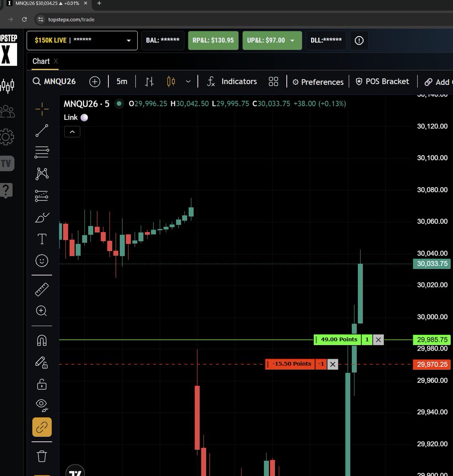The width and height of the screenshot is (453, 476).
Task: Click the RP&L $130.95 badge
Action: point(213,40)
